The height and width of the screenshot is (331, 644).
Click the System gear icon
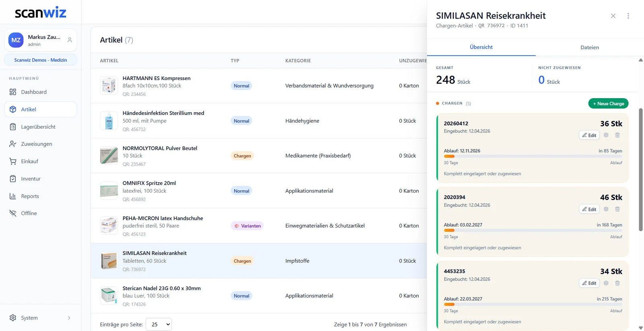pyautogui.click(x=13, y=318)
